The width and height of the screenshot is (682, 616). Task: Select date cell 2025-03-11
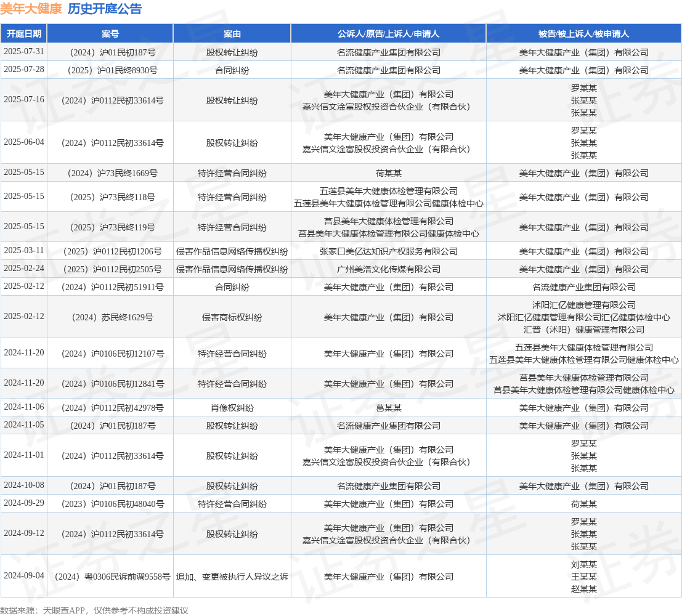click(24, 250)
